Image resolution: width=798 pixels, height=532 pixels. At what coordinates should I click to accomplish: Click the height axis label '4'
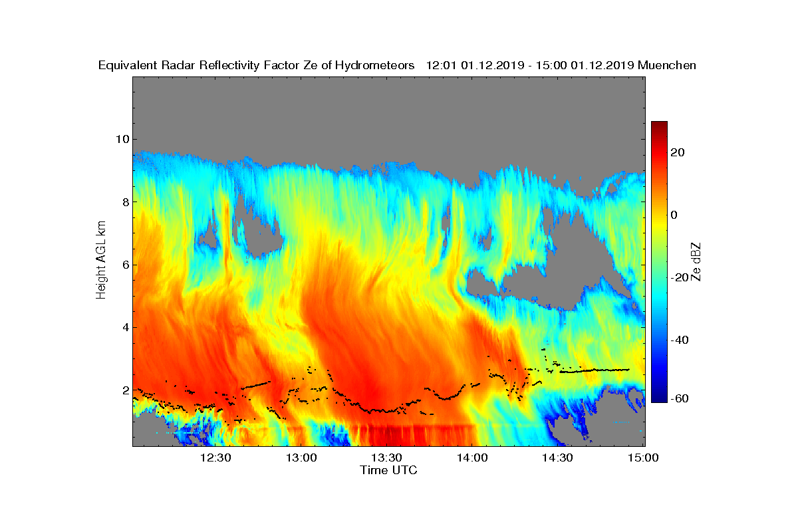coord(125,327)
